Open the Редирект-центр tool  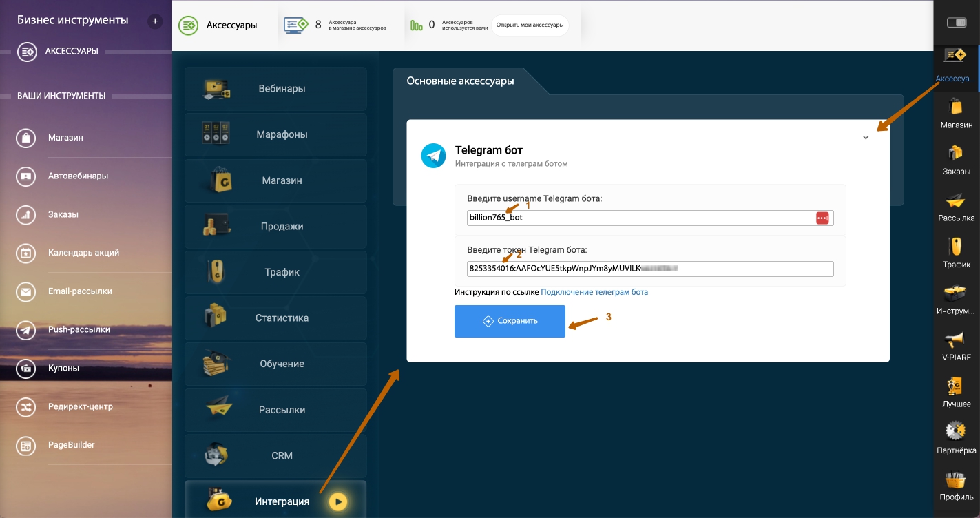[x=81, y=406]
